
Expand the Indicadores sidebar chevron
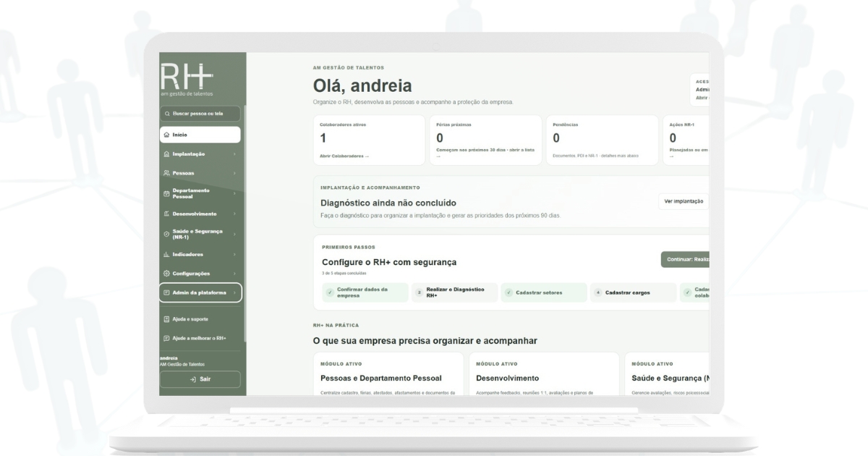coord(234,254)
